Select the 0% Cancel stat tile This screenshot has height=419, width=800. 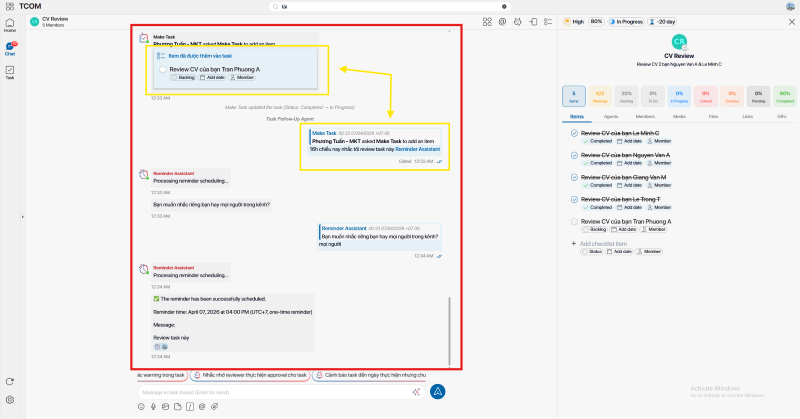click(706, 96)
